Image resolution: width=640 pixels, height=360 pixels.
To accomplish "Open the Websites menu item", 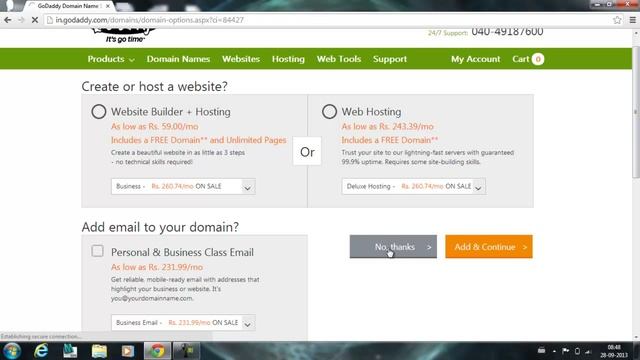I will [x=241, y=59].
